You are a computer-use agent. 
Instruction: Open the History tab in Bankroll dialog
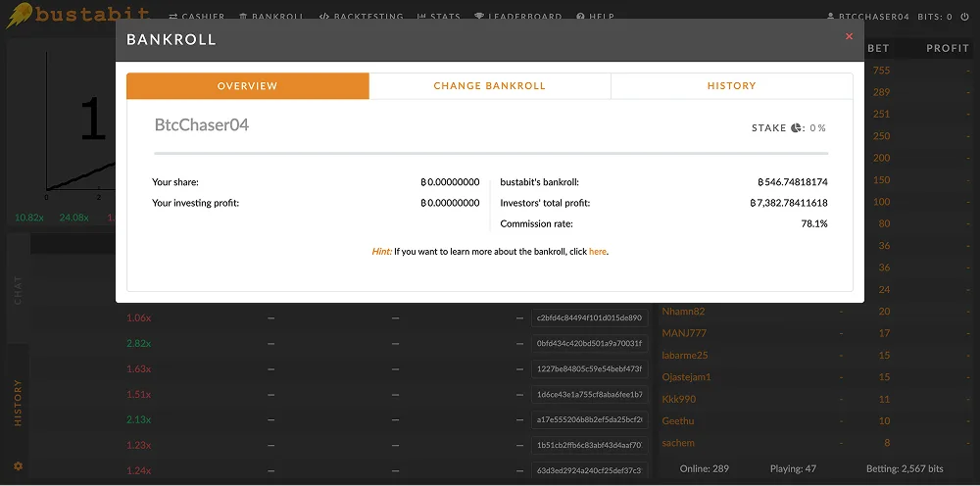point(731,86)
